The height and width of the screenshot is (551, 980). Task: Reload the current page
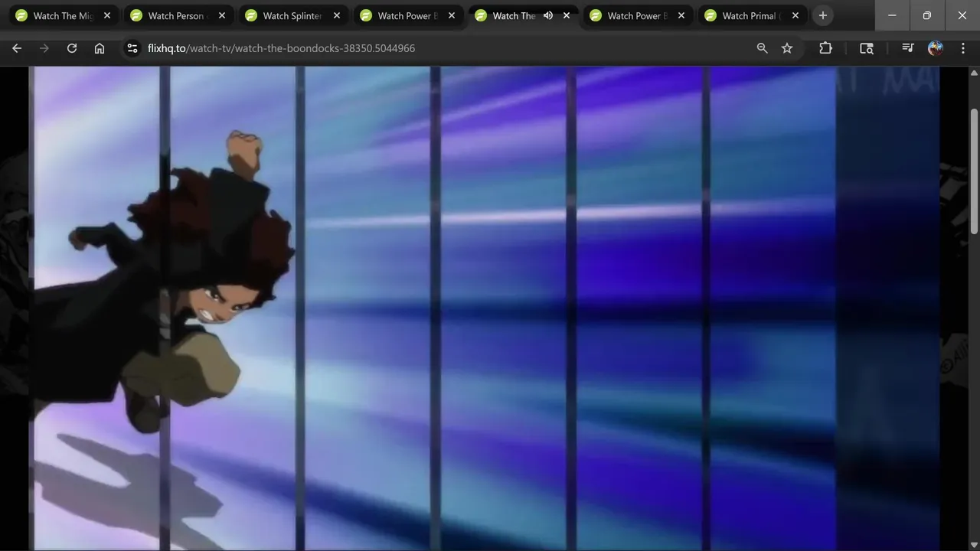72,48
